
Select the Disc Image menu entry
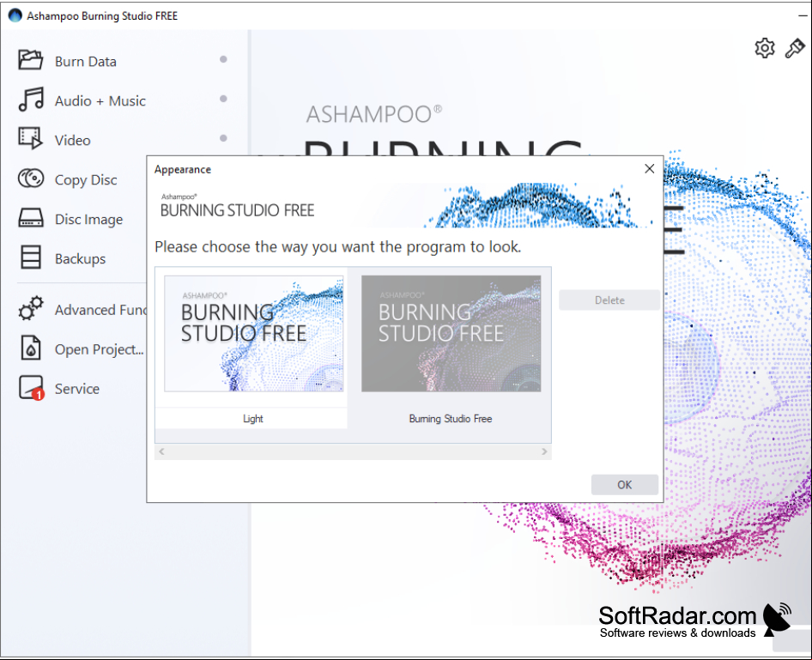pyautogui.click(x=89, y=220)
